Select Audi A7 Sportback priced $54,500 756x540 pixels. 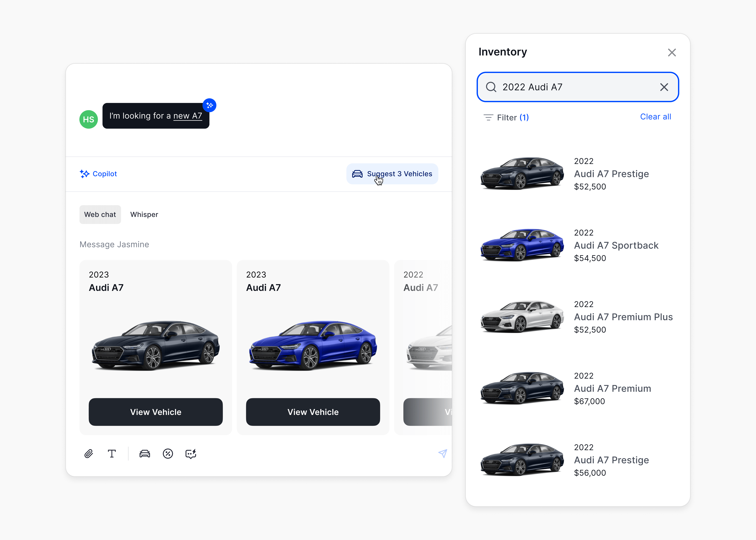[578, 245]
